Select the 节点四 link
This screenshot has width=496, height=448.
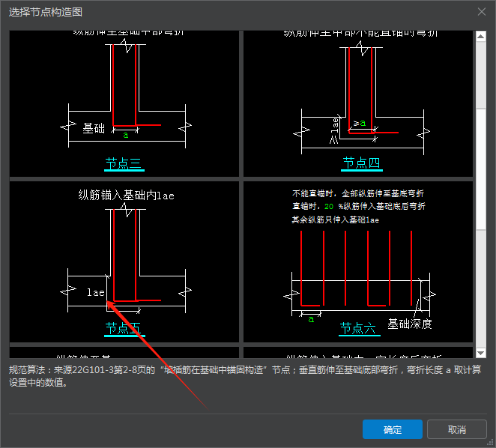pyautogui.click(x=362, y=163)
